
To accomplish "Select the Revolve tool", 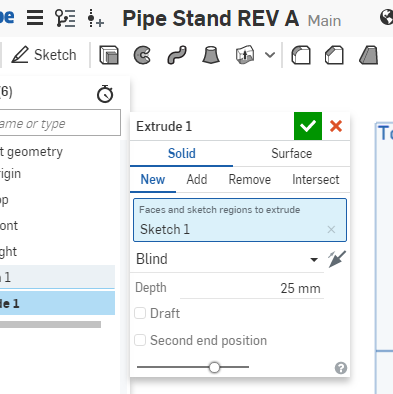I will (x=142, y=55).
